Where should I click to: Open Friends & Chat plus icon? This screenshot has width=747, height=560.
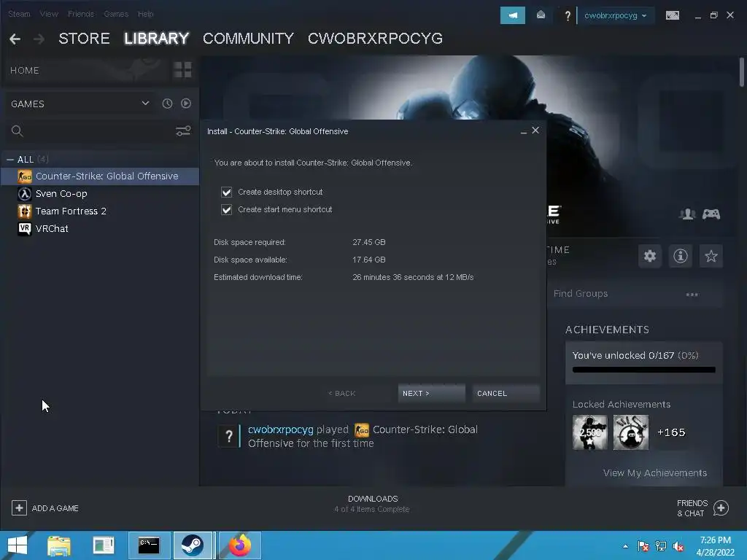point(721,508)
